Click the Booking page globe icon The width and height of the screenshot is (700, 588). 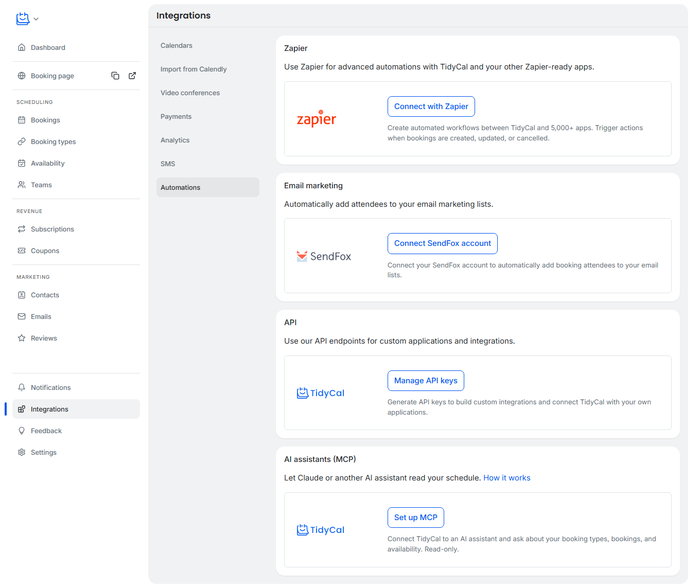(x=22, y=76)
